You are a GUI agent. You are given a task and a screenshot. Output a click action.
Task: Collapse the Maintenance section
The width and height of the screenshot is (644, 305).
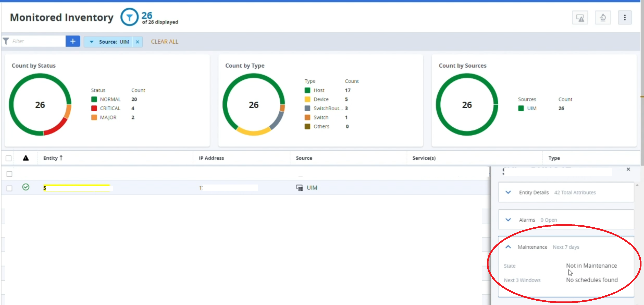508,247
